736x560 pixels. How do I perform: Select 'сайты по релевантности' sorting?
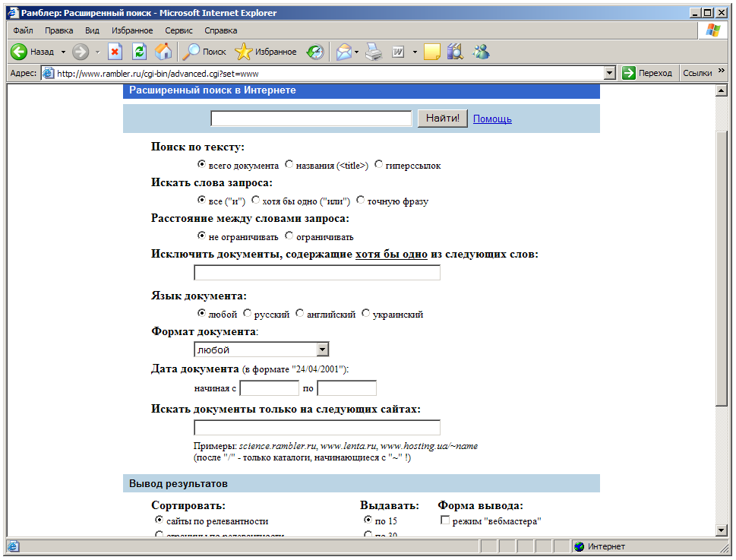pos(159,520)
